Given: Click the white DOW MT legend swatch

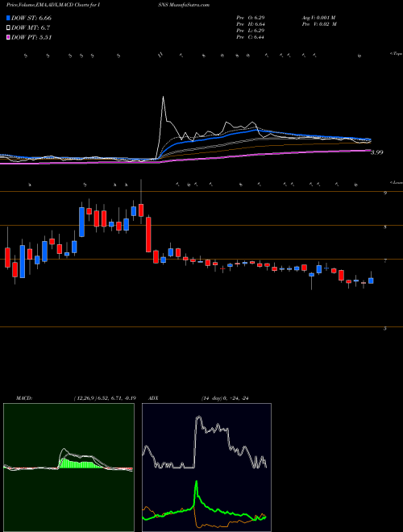Looking at the screenshot, I should (x=8, y=28).
